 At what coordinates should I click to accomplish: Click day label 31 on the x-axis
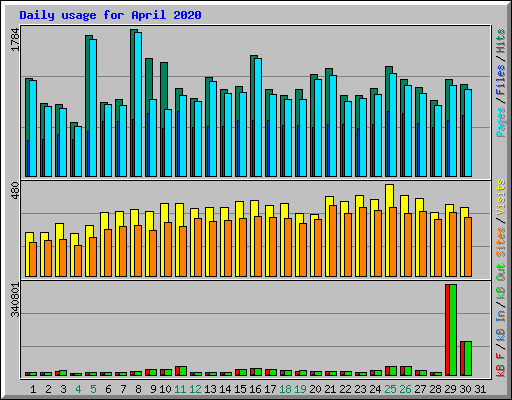pyautogui.click(x=480, y=389)
